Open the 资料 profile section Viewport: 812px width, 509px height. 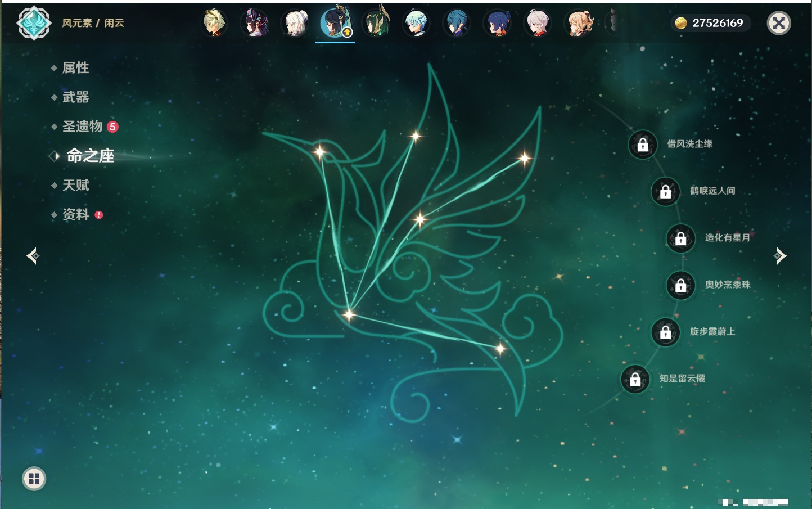click(75, 214)
